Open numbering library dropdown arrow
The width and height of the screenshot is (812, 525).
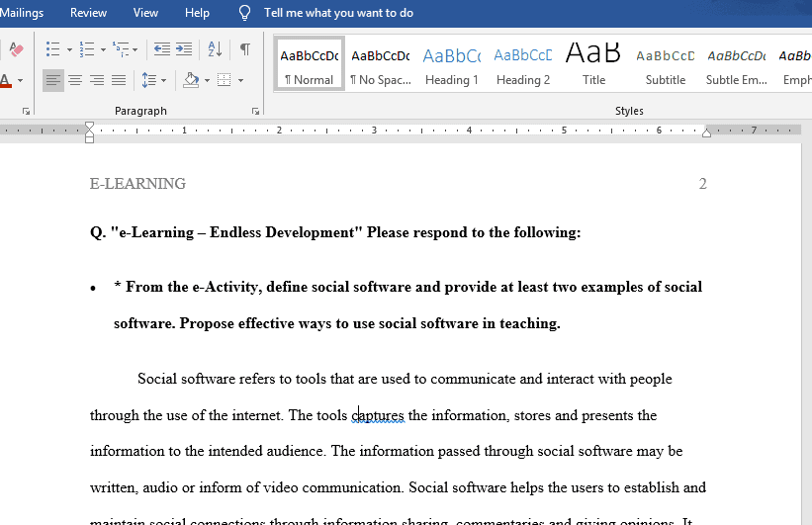(x=103, y=49)
